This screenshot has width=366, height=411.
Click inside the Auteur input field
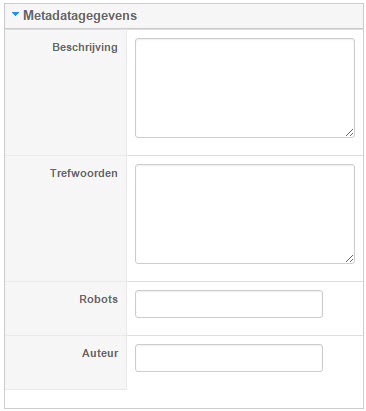(229, 358)
